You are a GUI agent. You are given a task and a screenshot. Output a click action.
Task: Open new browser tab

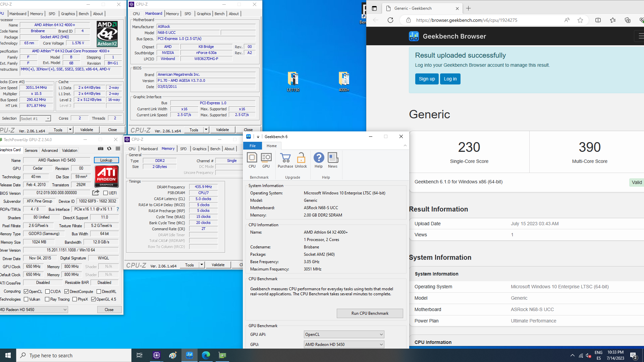tap(469, 8)
